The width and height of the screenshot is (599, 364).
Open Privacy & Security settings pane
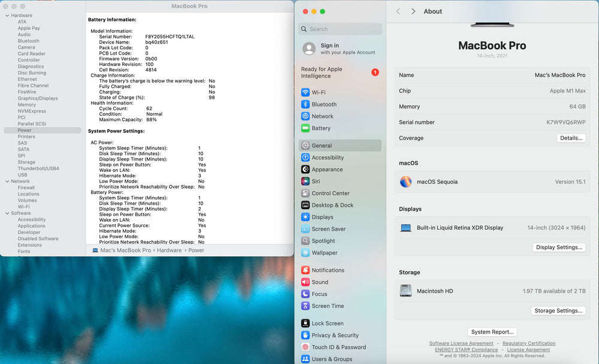[335, 335]
